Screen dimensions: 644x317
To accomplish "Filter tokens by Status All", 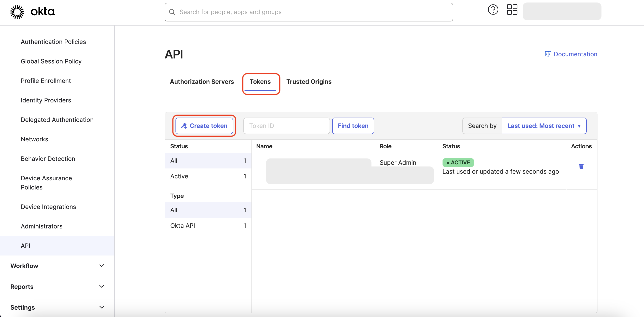I will pos(208,161).
